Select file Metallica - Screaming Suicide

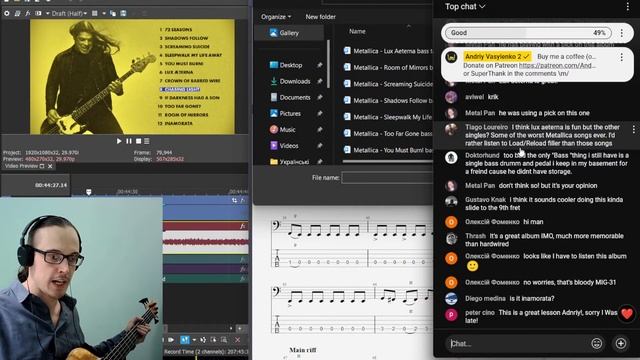tap(388, 84)
